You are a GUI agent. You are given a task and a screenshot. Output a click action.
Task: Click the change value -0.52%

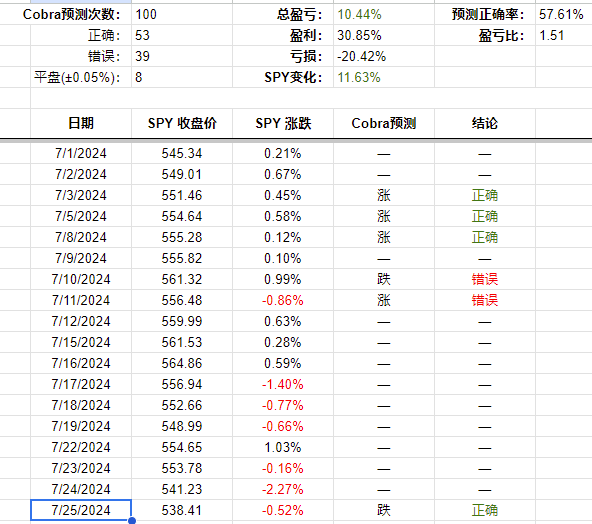pos(283,510)
